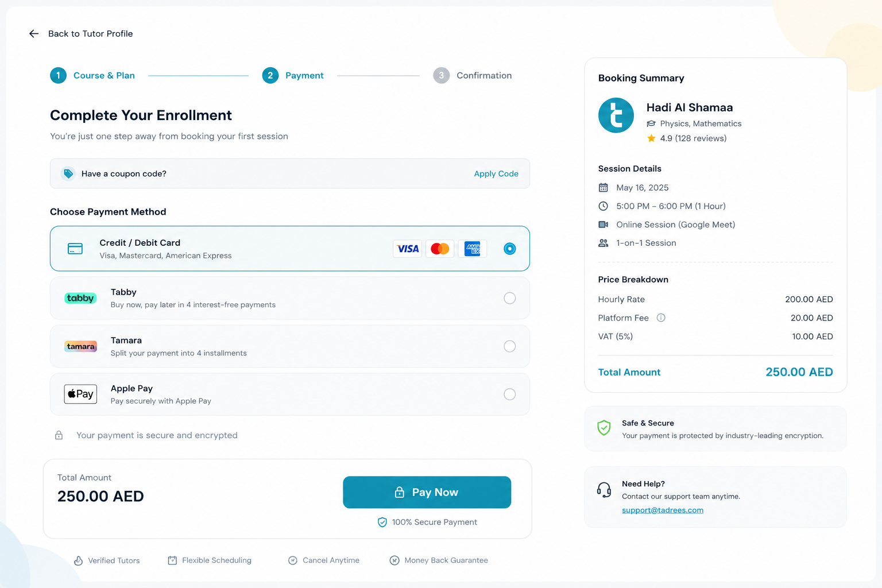The height and width of the screenshot is (588, 882).
Task: Click the tutor profile avatar
Action: [616, 115]
